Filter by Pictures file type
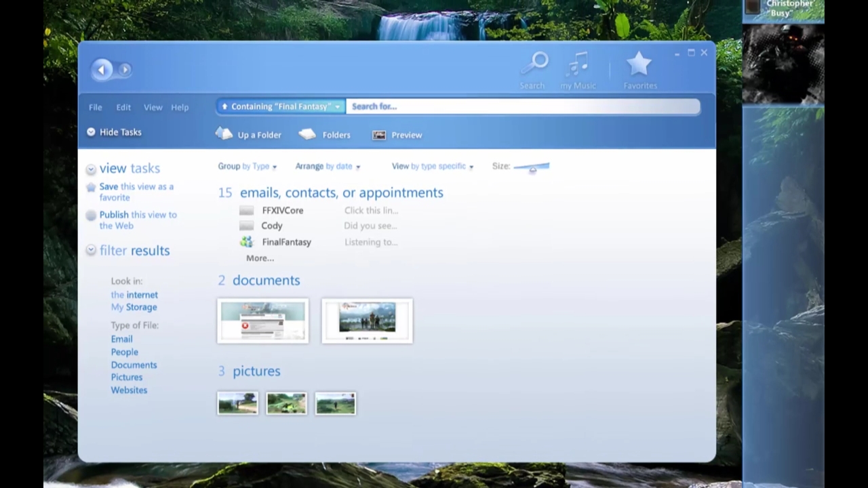 tap(127, 377)
